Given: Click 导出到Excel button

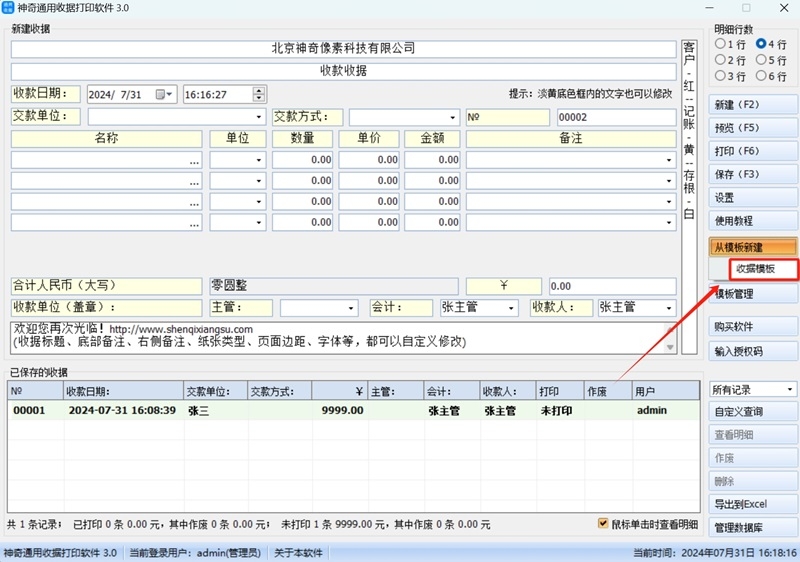Looking at the screenshot, I should coord(753,504).
